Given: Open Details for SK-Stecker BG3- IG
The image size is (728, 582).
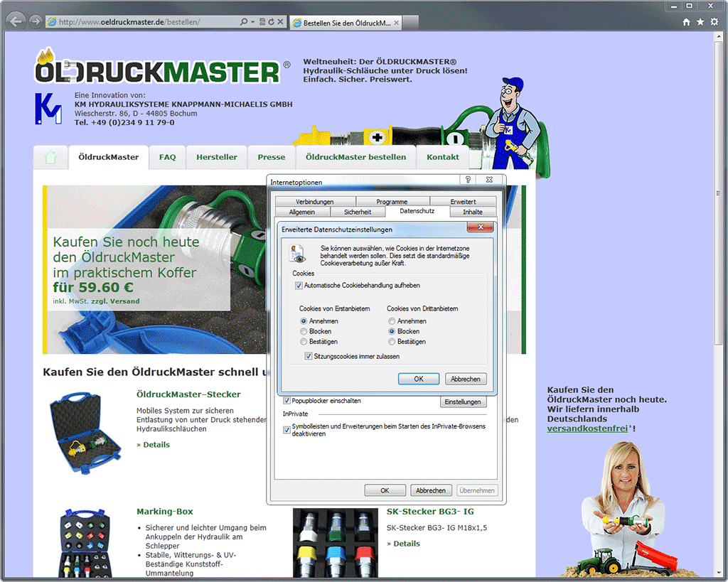Looking at the screenshot, I should coord(407,544).
